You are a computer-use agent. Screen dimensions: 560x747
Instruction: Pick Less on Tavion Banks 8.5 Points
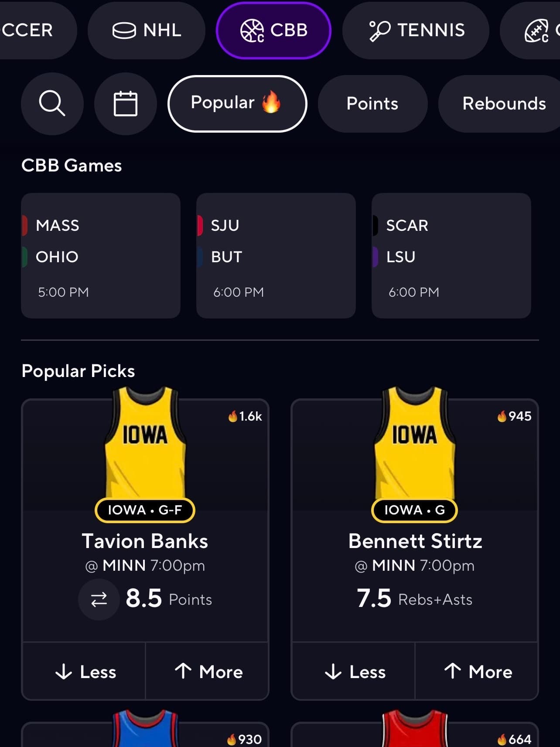point(84,672)
